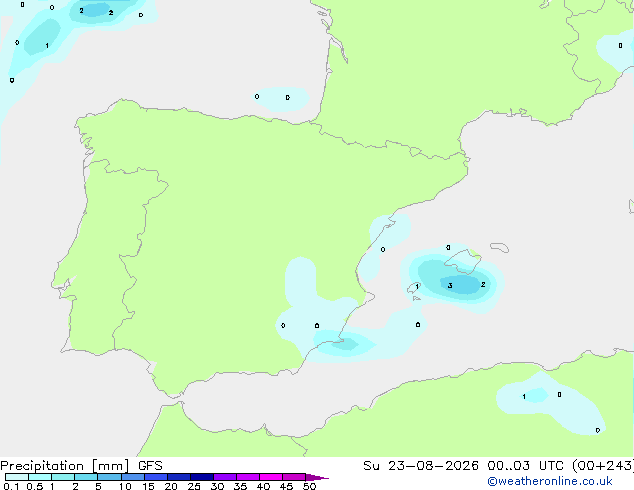Click the 'Precipitation [mm]' title label
The image size is (634, 490).
64,466
